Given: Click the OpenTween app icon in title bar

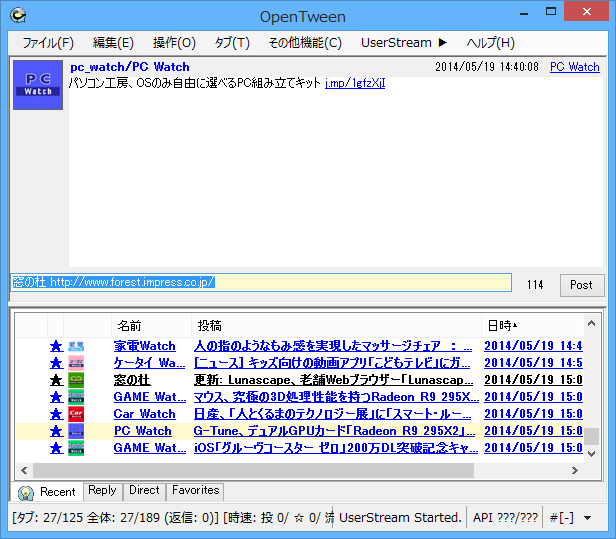Looking at the screenshot, I should (18, 16).
